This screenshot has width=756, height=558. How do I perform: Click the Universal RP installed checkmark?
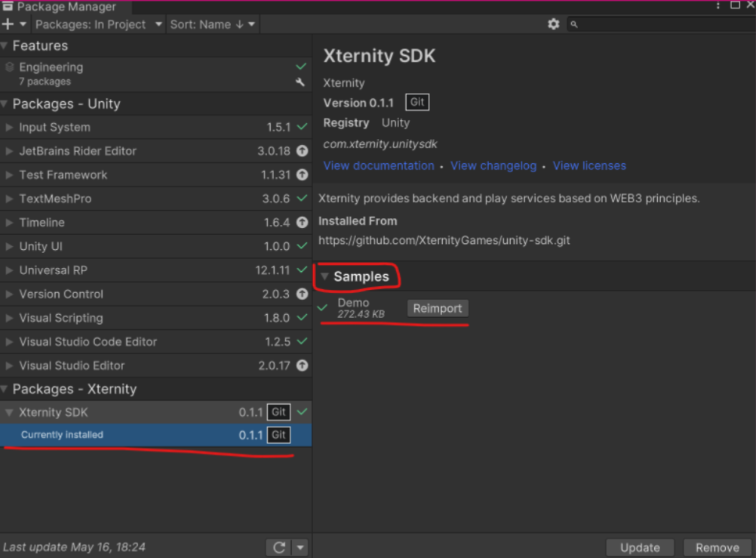[x=302, y=270]
